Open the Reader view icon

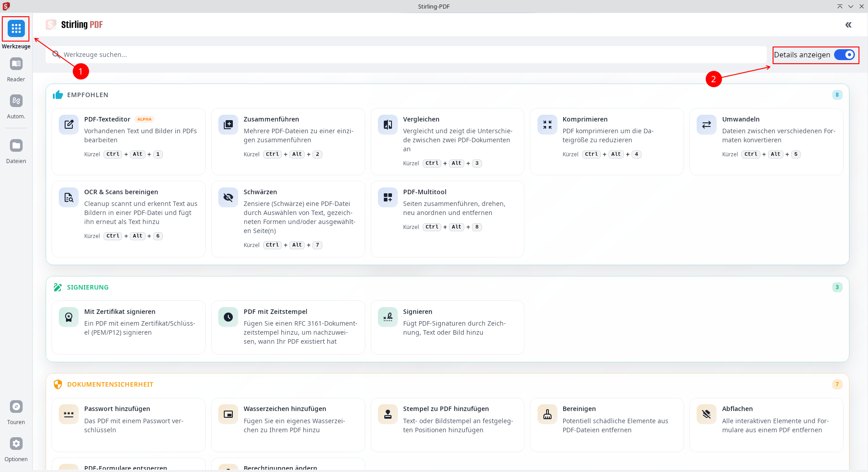click(x=16, y=64)
